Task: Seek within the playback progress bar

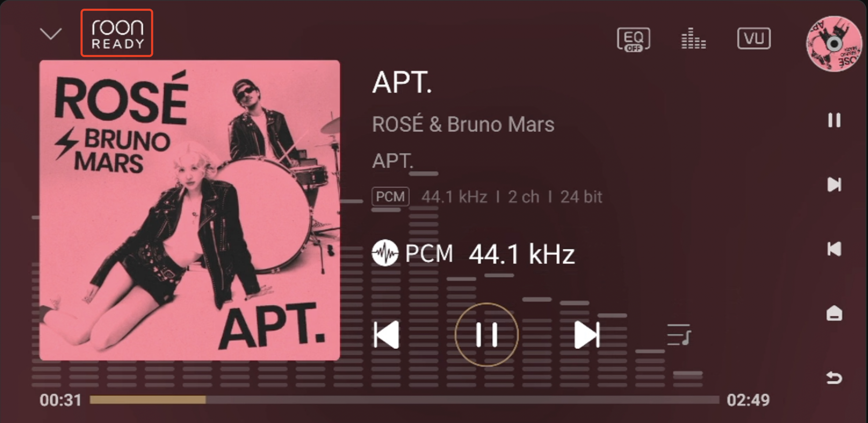Action: (404, 400)
